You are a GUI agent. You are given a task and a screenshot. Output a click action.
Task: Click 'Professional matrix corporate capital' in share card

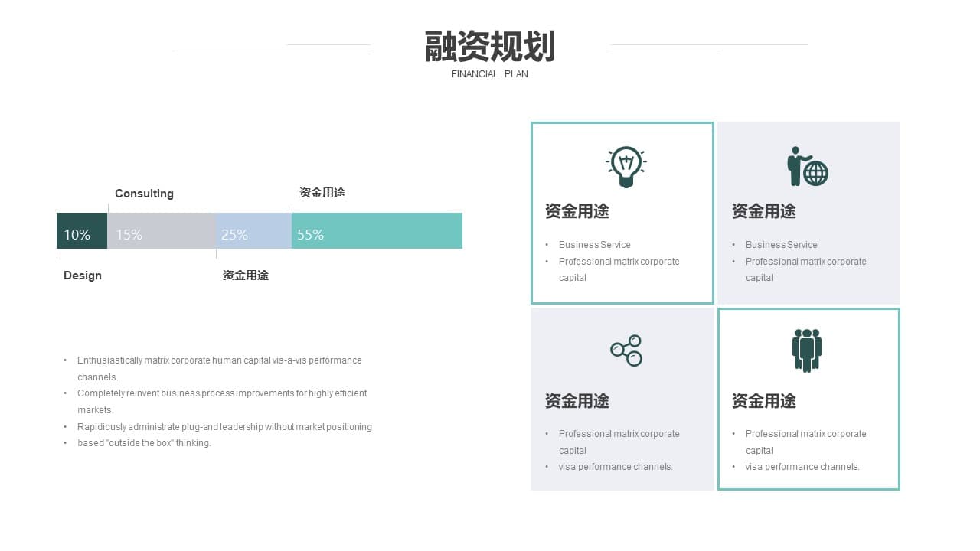tap(619, 442)
